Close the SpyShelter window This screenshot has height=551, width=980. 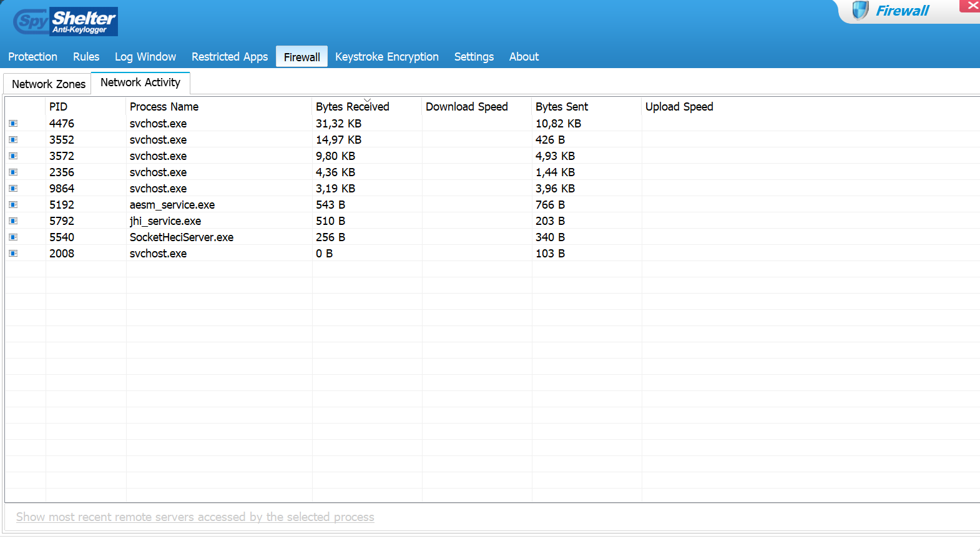coord(972,6)
